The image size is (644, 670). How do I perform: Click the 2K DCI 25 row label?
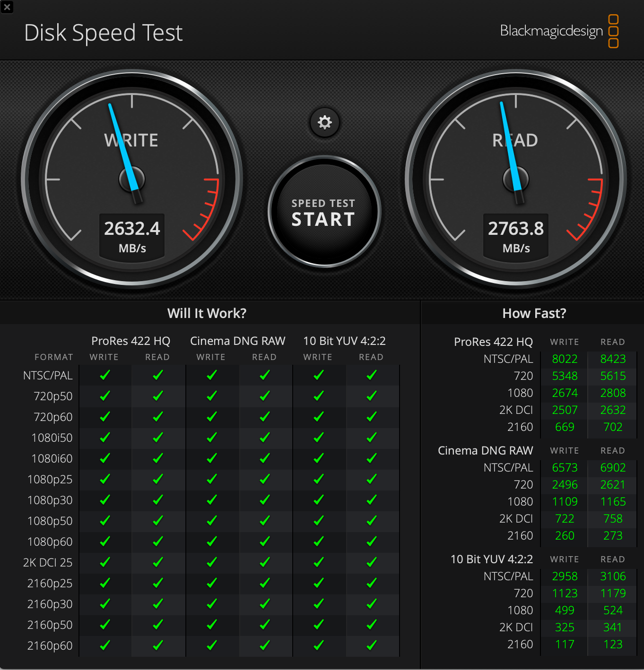[48, 562]
